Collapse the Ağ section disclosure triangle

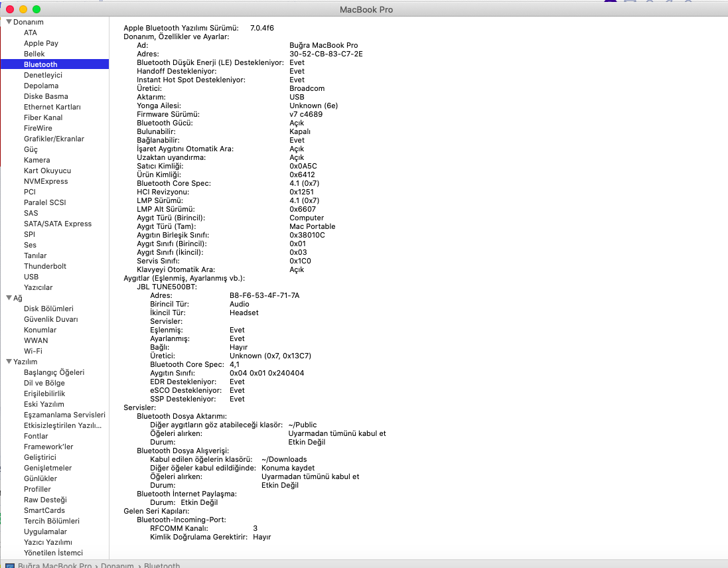(9, 298)
